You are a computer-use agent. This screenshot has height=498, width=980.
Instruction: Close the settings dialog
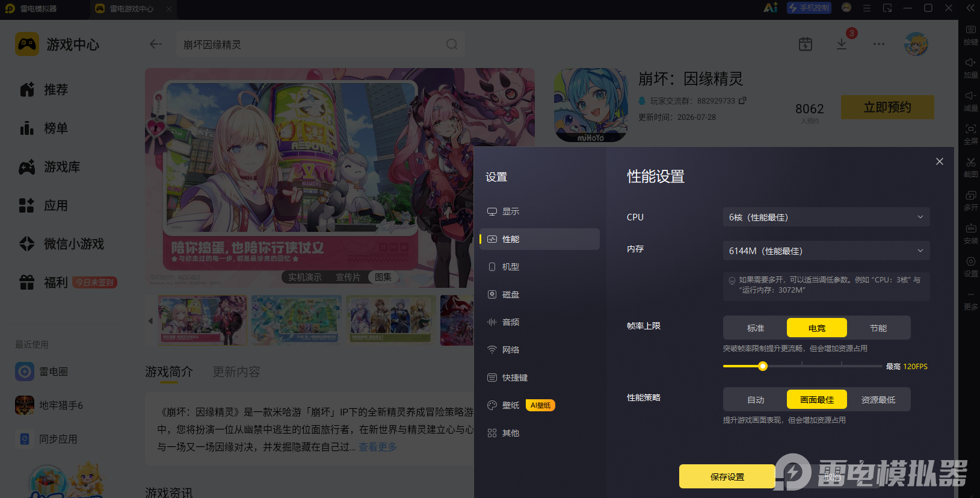click(x=940, y=161)
